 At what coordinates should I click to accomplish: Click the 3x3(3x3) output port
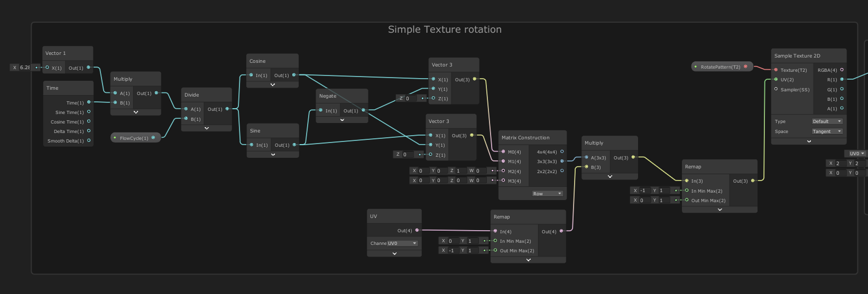(x=562, y=161)
